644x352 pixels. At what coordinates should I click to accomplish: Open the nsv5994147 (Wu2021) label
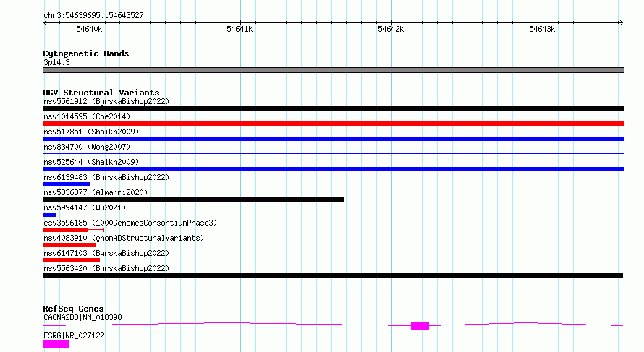(85, 207)
